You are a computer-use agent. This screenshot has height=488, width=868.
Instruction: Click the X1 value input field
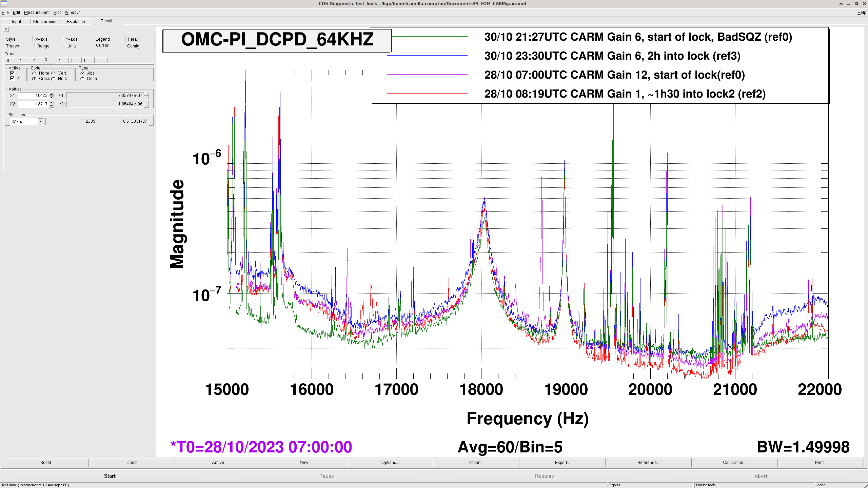click(x=33, y=96)
